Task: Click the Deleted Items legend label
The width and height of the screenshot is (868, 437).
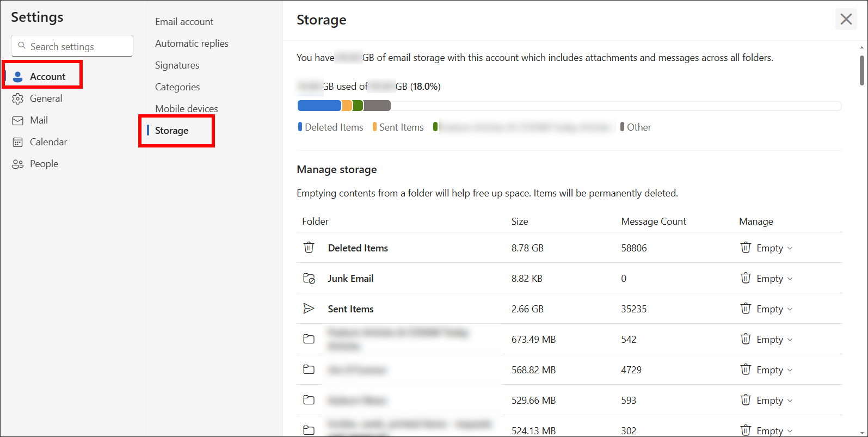Action: tap(334, 127)
